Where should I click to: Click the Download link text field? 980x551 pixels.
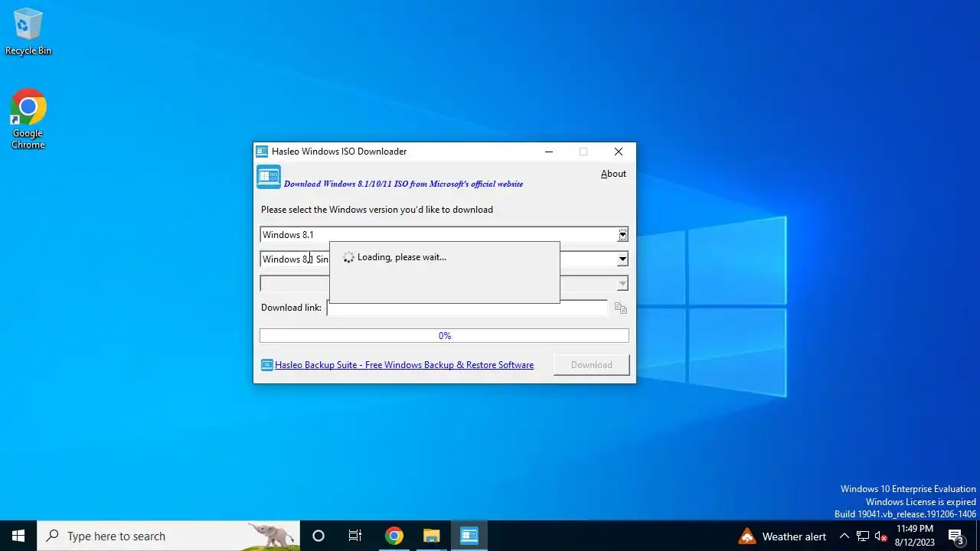click(467, 308)
